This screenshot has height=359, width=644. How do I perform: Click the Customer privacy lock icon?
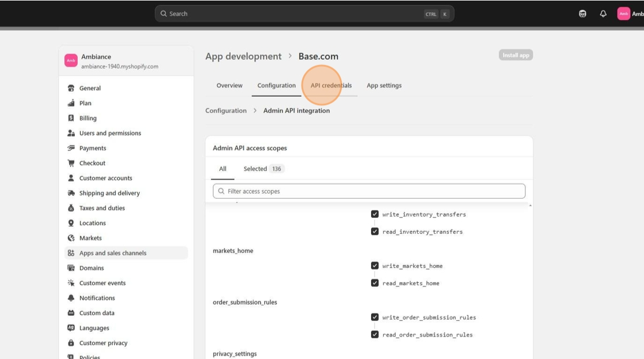click(71, 343)
